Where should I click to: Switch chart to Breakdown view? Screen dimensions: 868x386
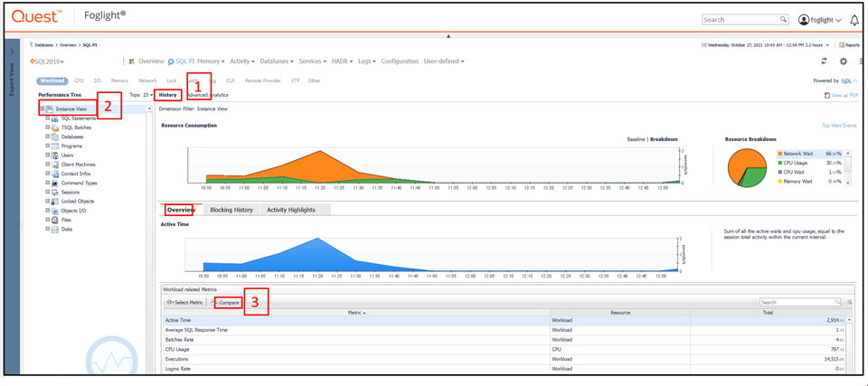point(664,139)
